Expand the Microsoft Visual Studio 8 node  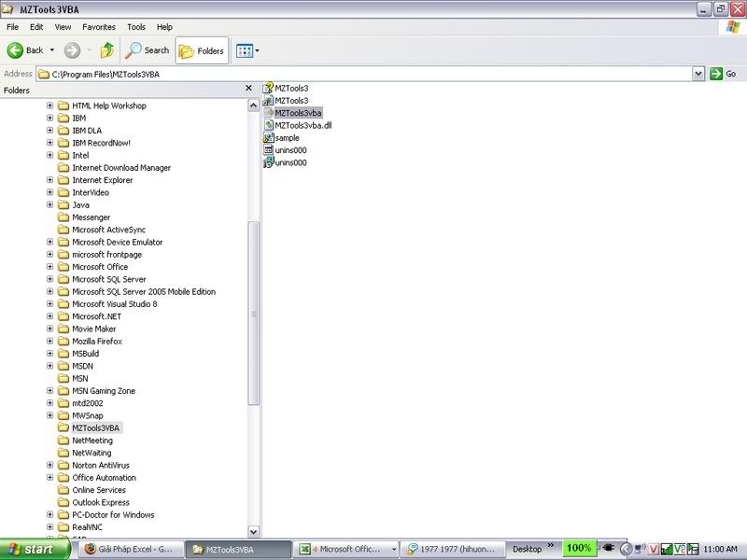coord(50,303)
